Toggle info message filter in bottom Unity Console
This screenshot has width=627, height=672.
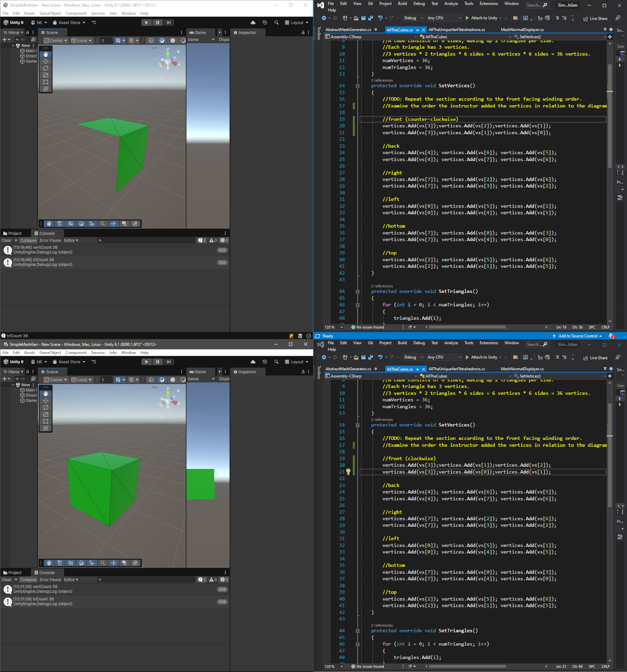pyautogui.click(x=202, y=580)
